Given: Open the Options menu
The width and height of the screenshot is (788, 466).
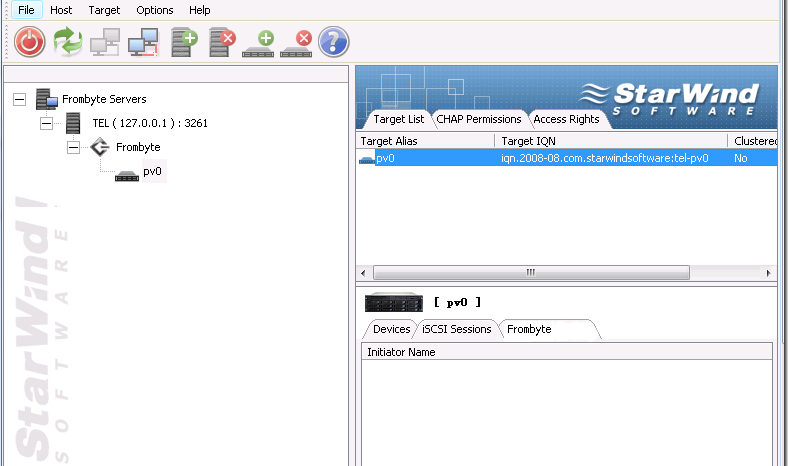Looking at the screenshot, I should pyautogui.click(x=155, y=10).
